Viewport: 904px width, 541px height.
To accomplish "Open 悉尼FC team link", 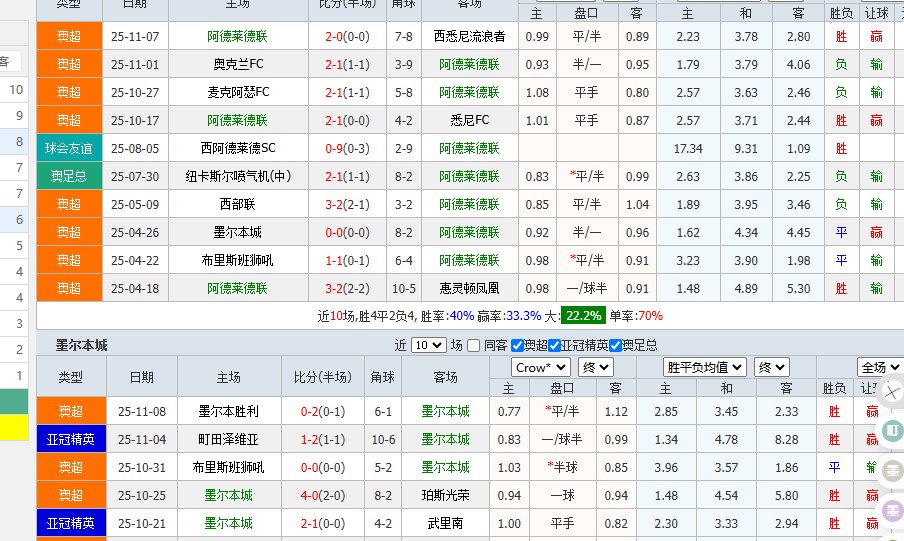I will coord(469,121).
